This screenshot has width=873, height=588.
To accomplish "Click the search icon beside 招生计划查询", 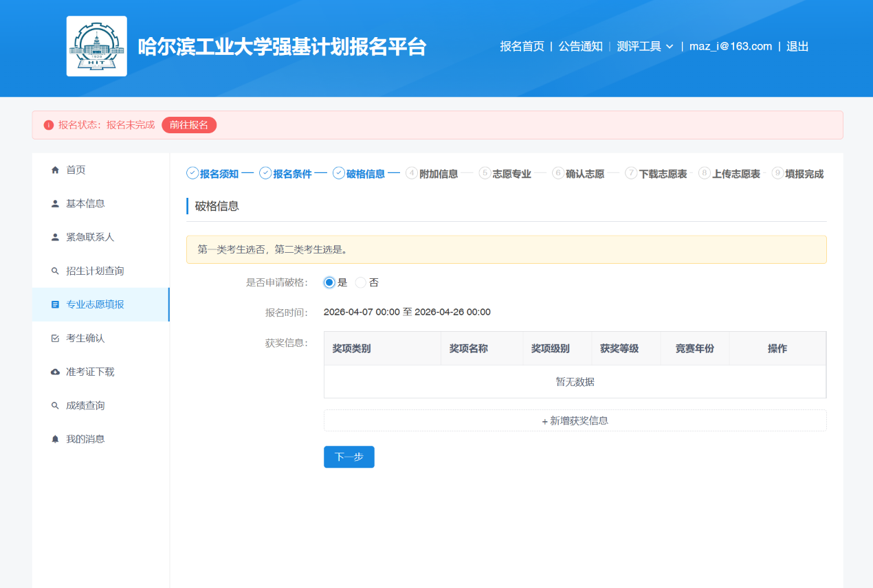I will point(55,271).
